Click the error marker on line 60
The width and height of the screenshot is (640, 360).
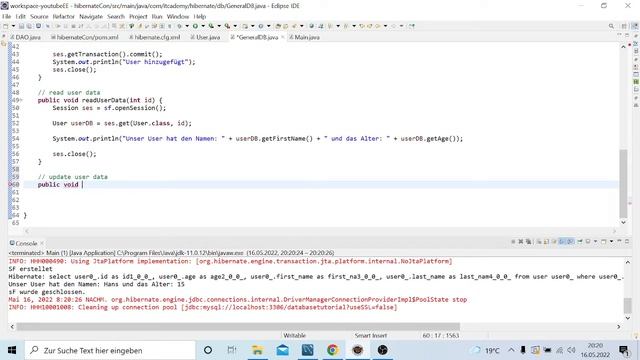point(10,184)
